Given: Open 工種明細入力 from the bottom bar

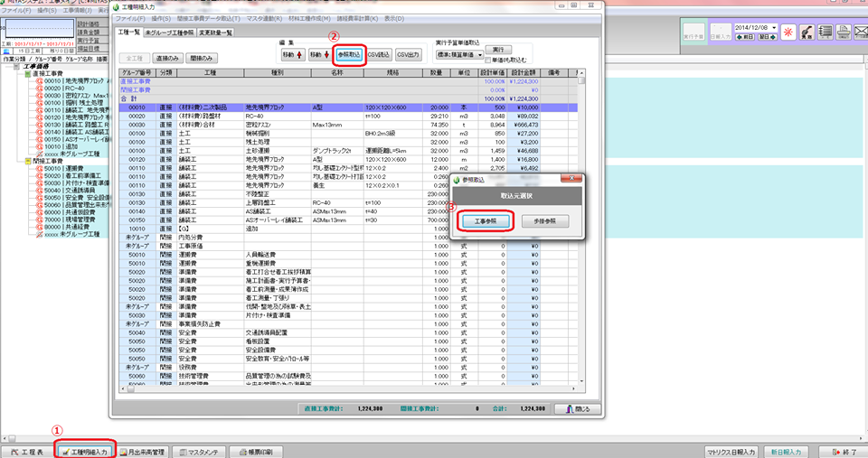Looking at the screenshot, I should point(85,452).
